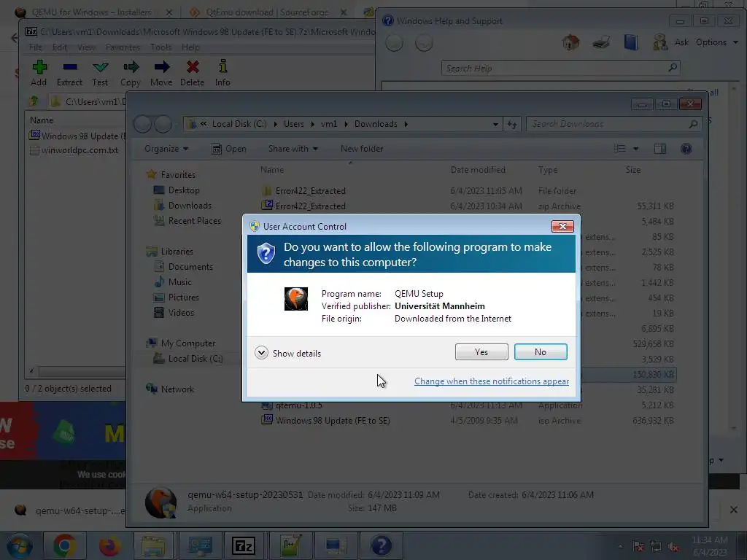Open 7-Zip from the taskbar
The width and height of the screenshot is (747, 560).
[x=244, y=545]
